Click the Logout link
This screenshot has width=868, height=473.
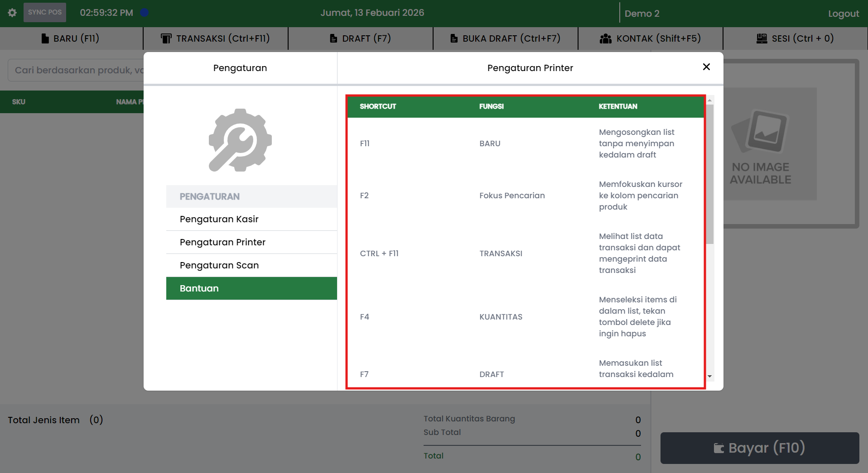[843, 14]
